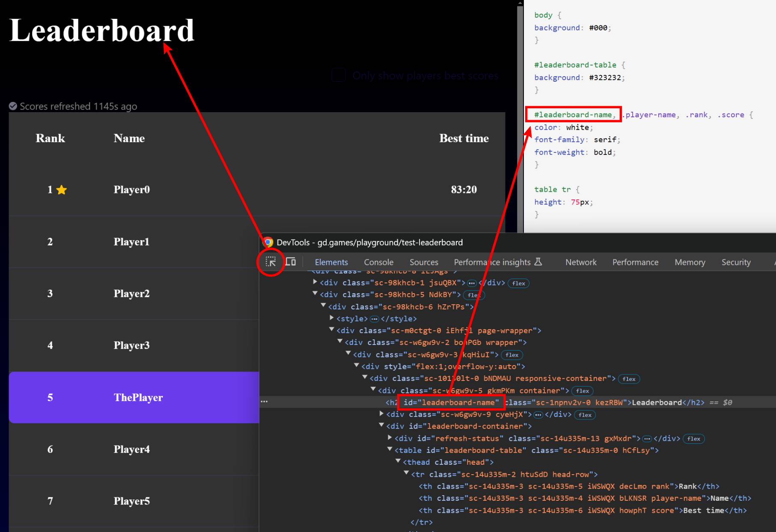
Task: Click the flex badge on the NdkBY div
Action: 474,295
